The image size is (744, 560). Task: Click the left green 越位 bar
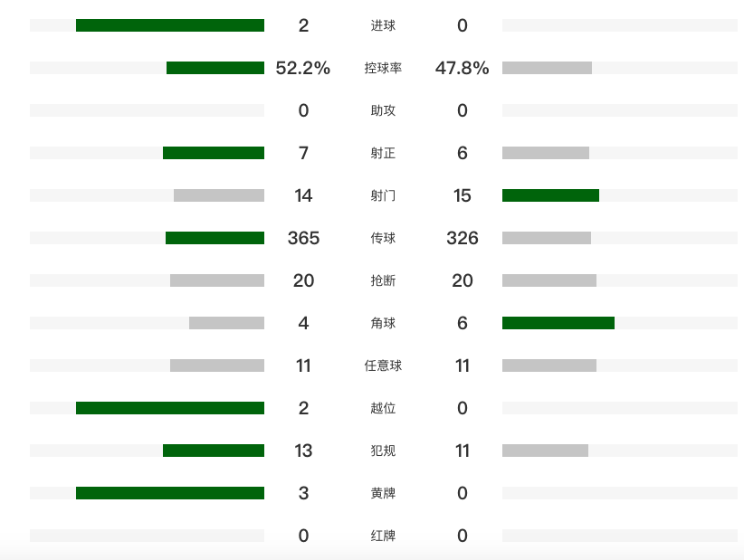coord(170,408)
